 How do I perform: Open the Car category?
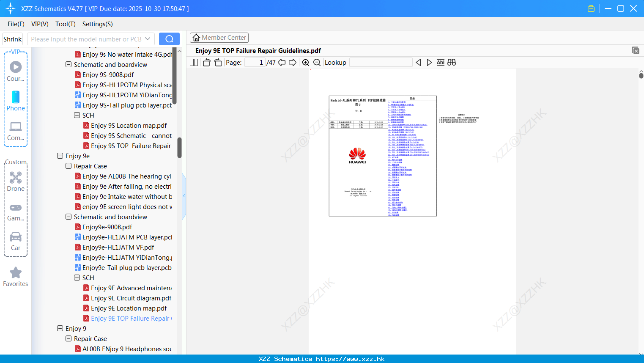point(16,241)
